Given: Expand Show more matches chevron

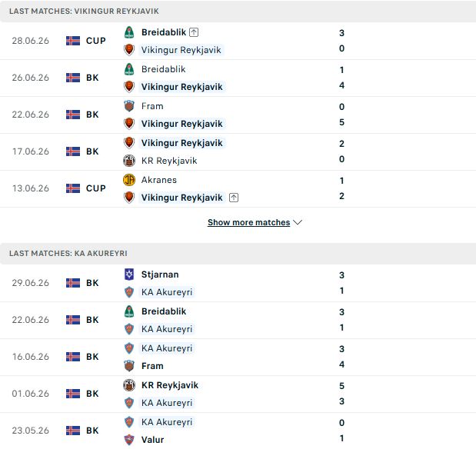Looking at the screenshot, I should tap(298, 222).
